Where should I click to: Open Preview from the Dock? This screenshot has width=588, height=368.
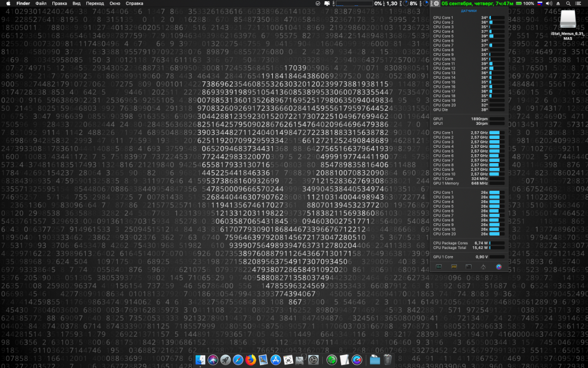tap(263, 360)
